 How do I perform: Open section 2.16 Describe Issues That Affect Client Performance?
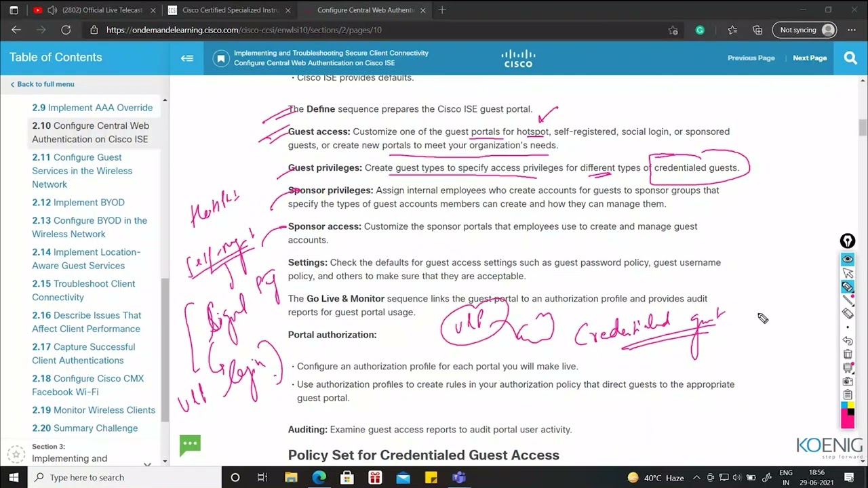pos(87,322)
